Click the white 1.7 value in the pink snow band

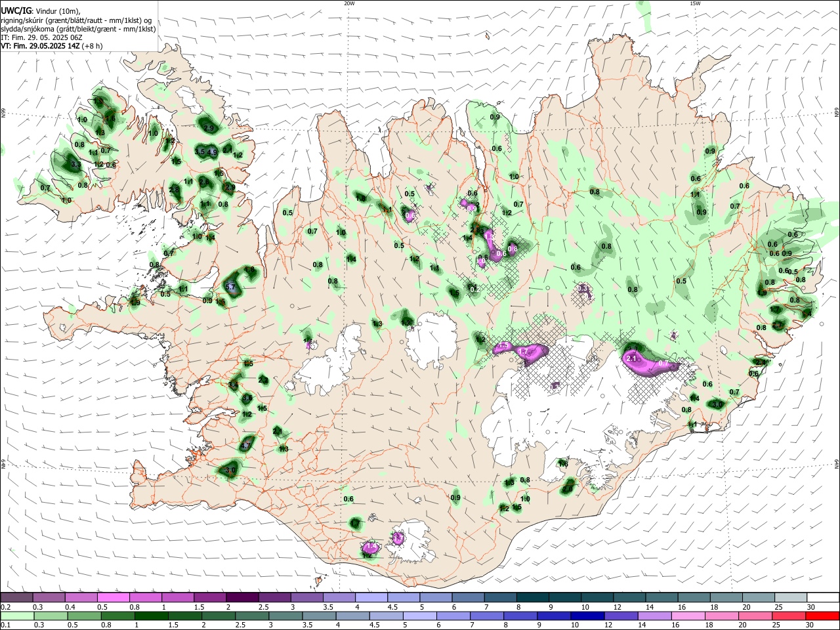tap(524, 352)
